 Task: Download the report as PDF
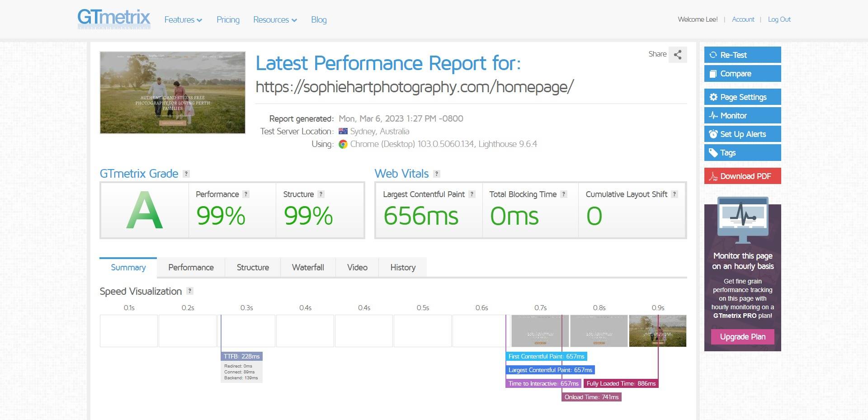[742, 176]
